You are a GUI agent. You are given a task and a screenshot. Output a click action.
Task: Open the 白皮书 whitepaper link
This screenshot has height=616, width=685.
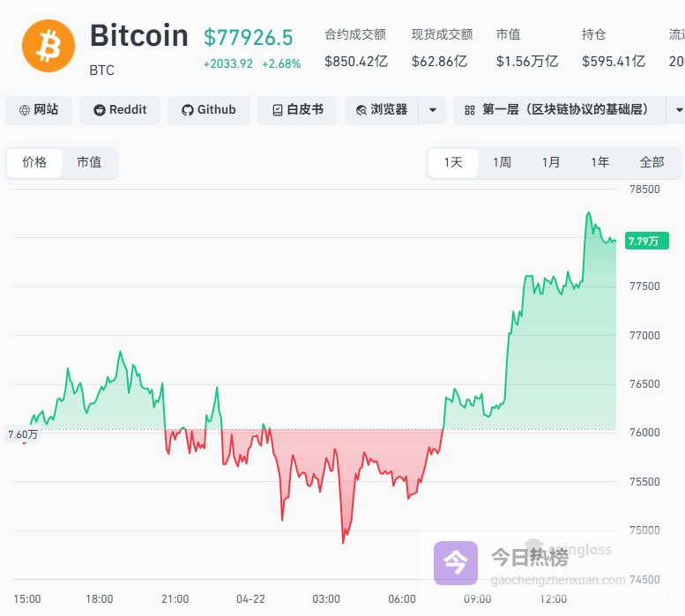(298, 110)
